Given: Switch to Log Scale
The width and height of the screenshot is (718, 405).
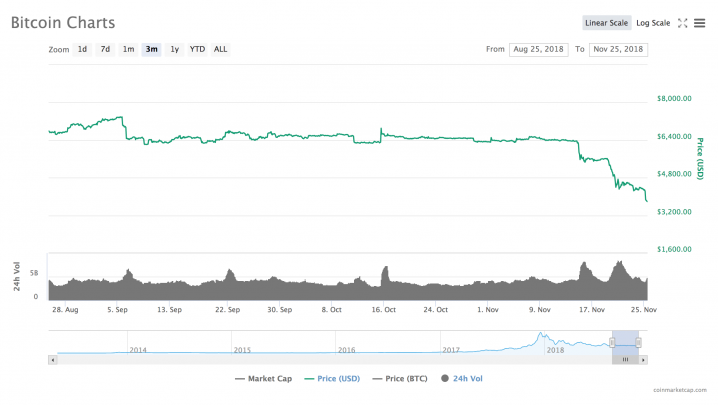Looking at the screenshot, I should pyautogui.click(x=653, y=23).
